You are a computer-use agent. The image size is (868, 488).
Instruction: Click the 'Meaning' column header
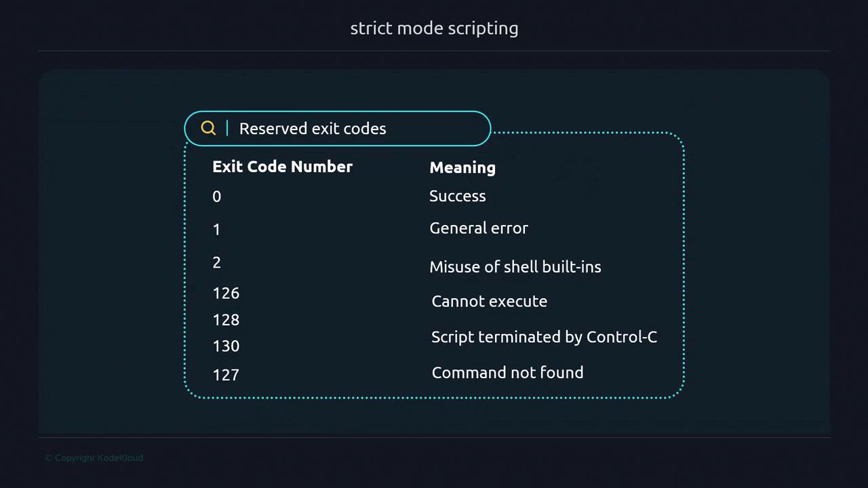[x=462, y=167]
